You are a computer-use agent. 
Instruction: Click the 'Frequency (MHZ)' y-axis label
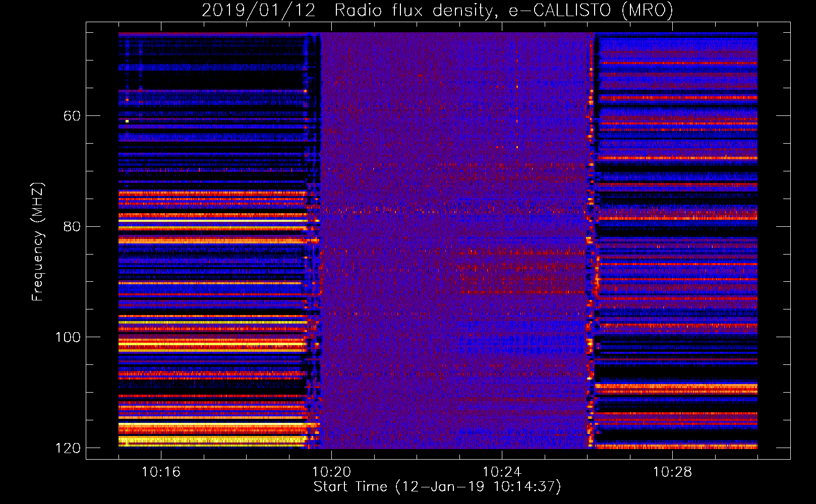(38, 242)
